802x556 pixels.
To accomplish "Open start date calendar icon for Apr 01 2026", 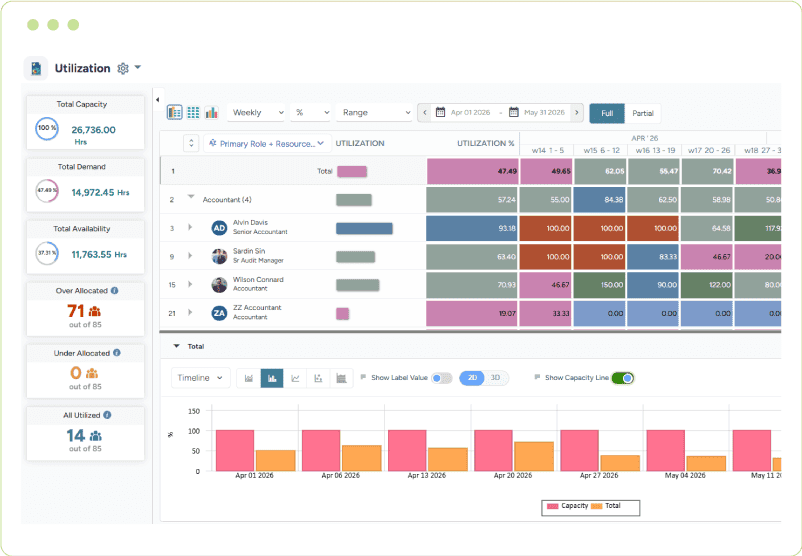I will (440, 112).
